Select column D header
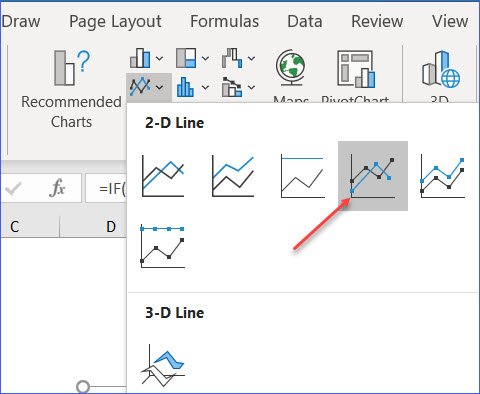Viewport: 480px width, 394px height. (111, 227)
